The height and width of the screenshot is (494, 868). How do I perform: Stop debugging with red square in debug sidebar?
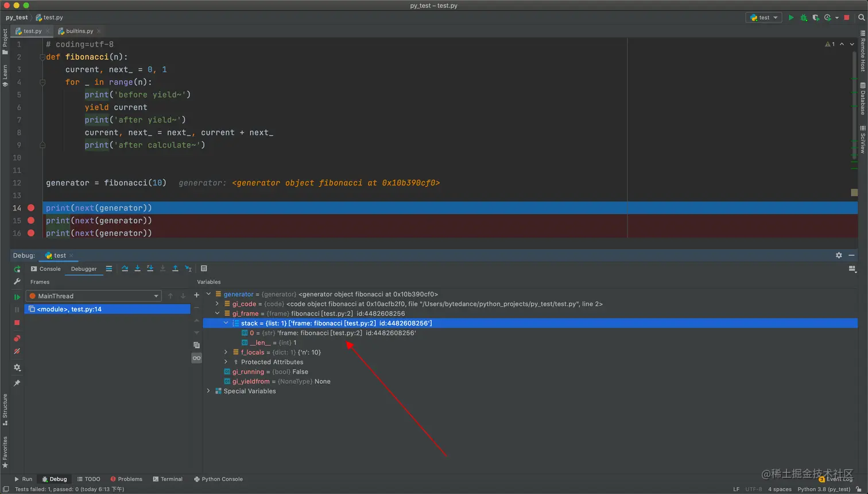[17, 322]
